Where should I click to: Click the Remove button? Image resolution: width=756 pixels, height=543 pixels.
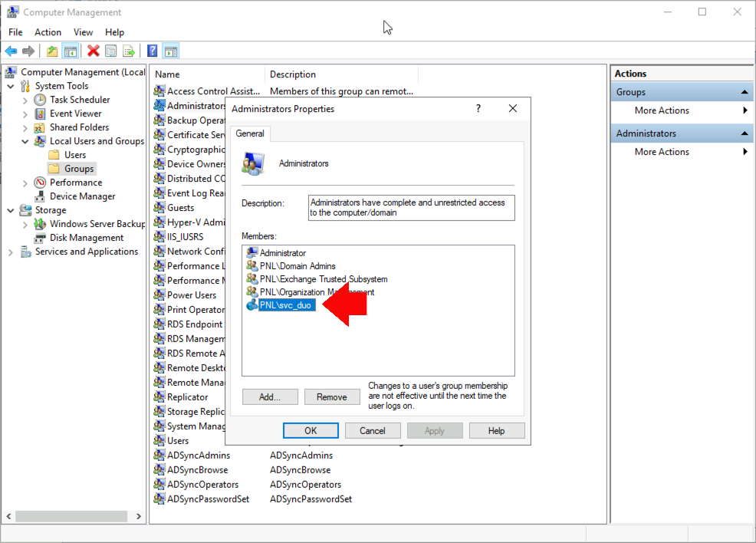332,397
